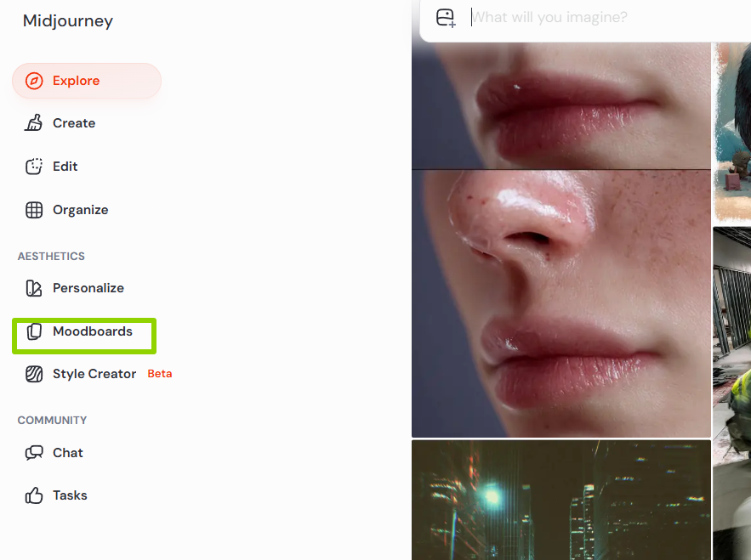Select the Personalize menu entry
Screen dimensions: 751x560
coord(88,288)
